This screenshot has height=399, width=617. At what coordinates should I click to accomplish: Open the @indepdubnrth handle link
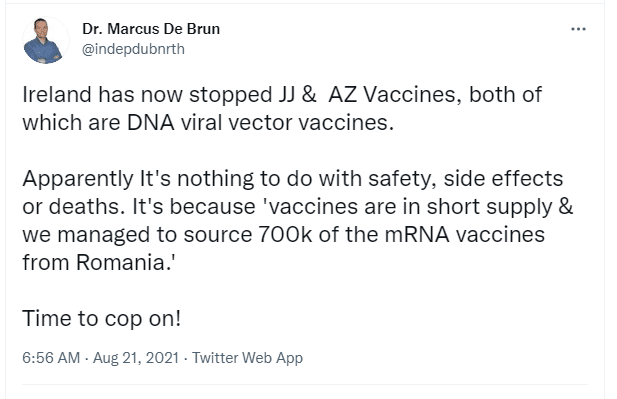[133, 49]
